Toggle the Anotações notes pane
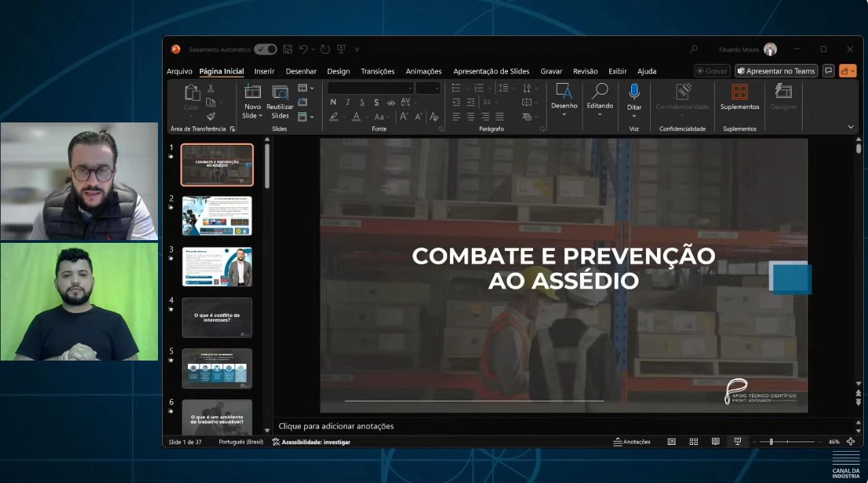 632,442
